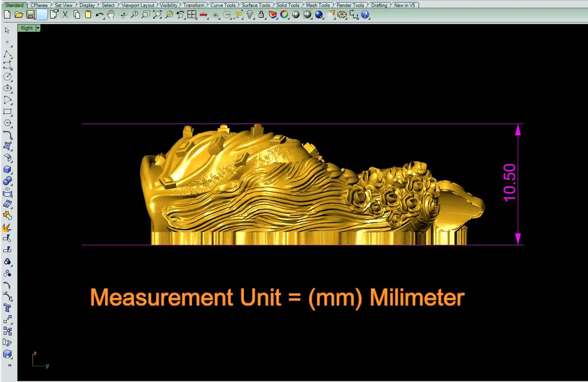Viewport: 588px width, 382px height.
Task: Click the color wheel icon
Action: (284, 15)
